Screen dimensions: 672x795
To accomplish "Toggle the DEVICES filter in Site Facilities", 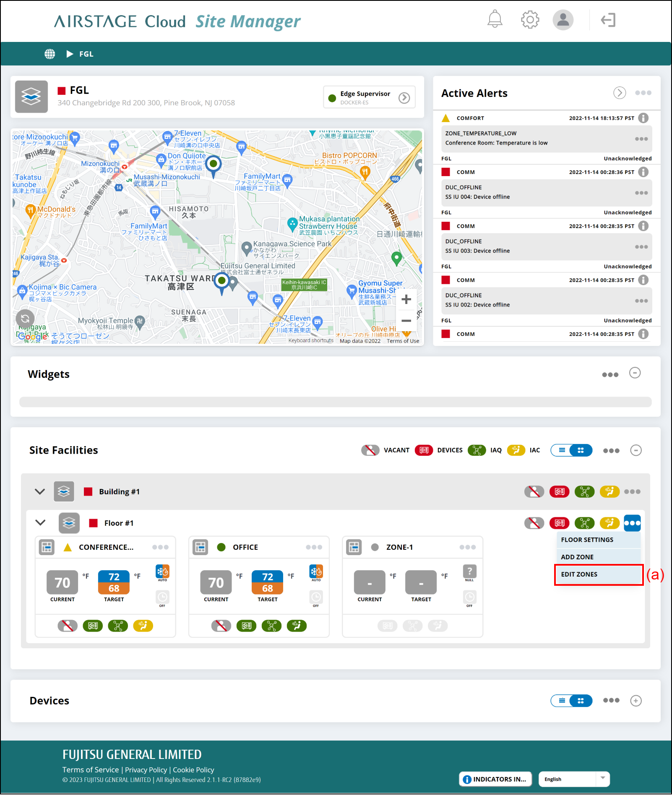I will click(424, 450).
